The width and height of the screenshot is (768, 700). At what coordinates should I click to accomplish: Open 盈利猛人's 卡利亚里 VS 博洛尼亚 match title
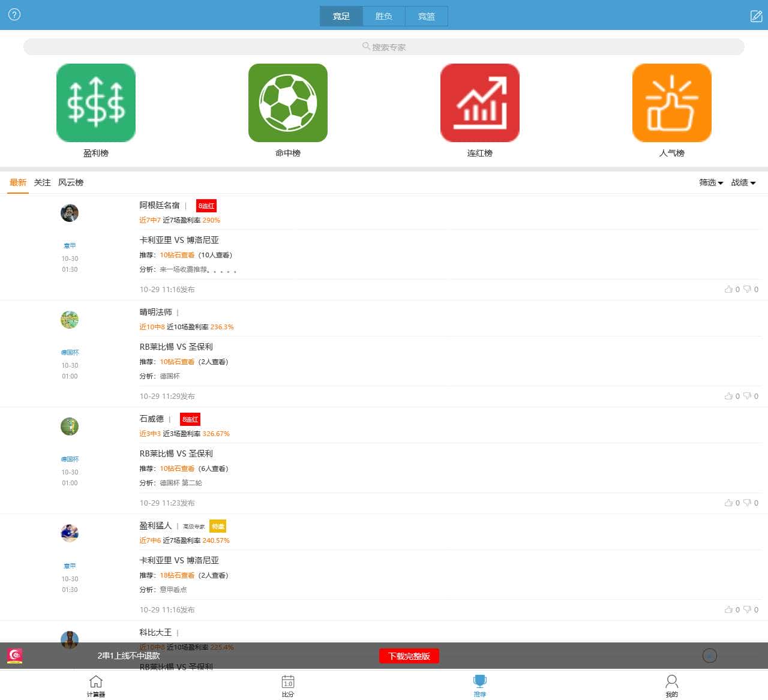click(179, 560)
